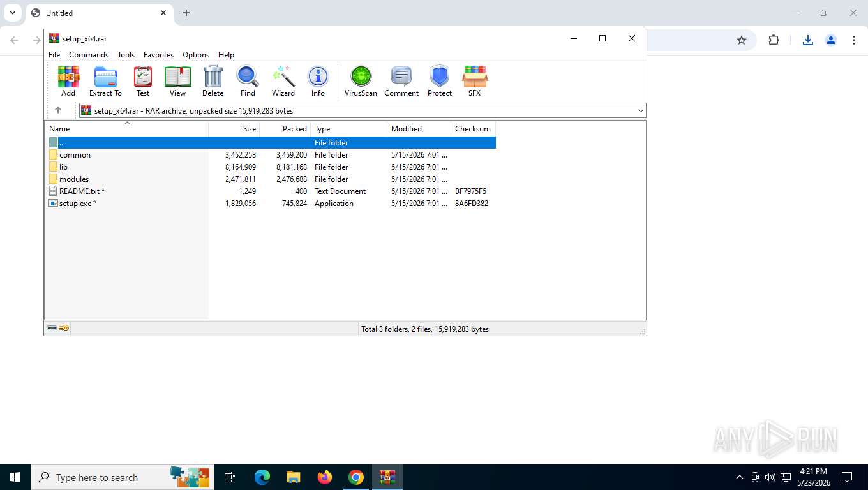
Task: Open the Commands menu
Action: (x=89, y=55)
